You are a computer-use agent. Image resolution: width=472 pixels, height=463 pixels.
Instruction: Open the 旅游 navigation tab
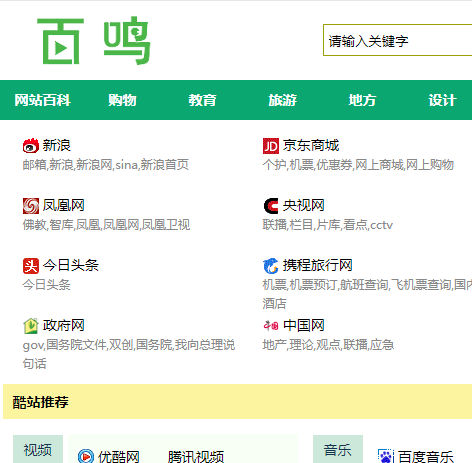[282, 100]
